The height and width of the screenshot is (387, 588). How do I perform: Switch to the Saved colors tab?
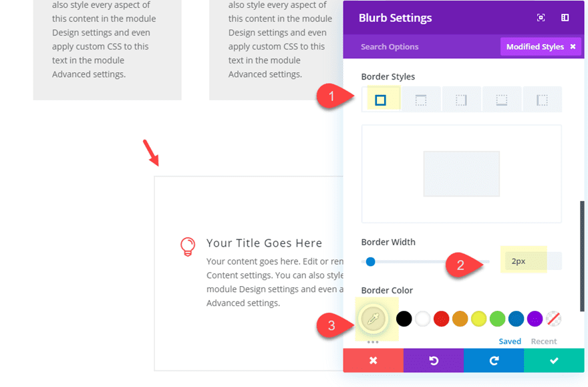pyautogui.click(x=510, y=342)
